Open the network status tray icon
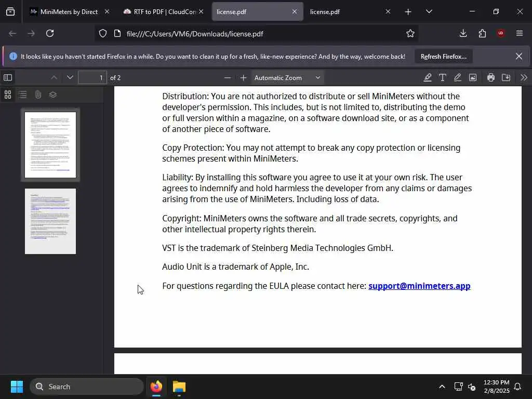The height and width of the screenshot is (399, 532). (458, 387)
